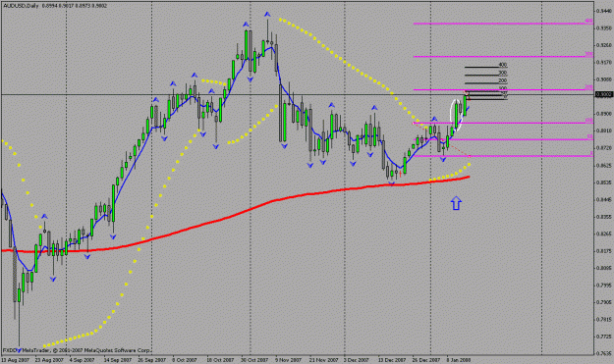Click the 13 Dec 2007 date label

[x=392, y=360]
